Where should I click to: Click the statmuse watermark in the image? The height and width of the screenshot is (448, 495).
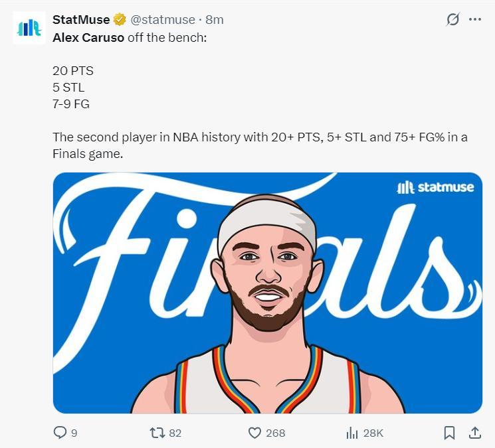tap(435, 187)
